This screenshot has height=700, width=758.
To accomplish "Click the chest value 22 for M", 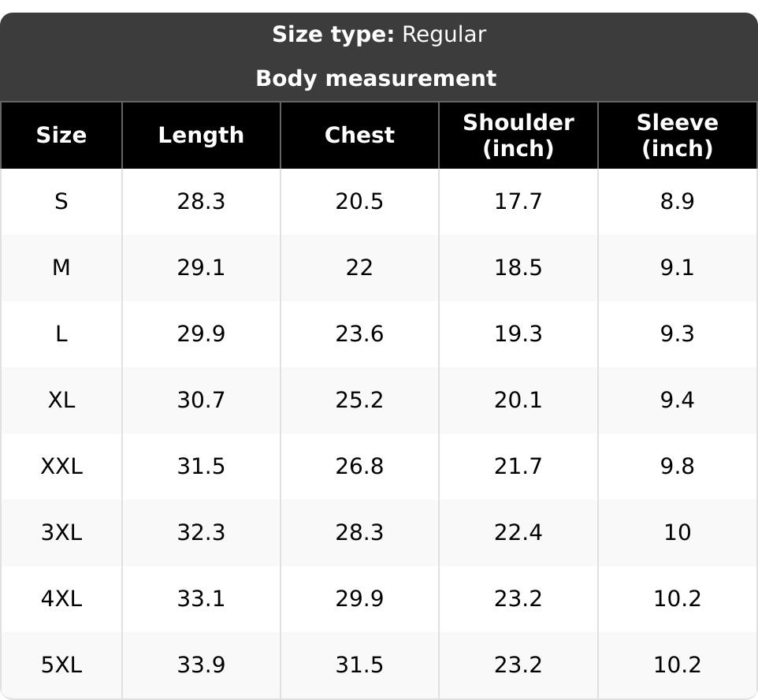I will (x=359, y=267).
